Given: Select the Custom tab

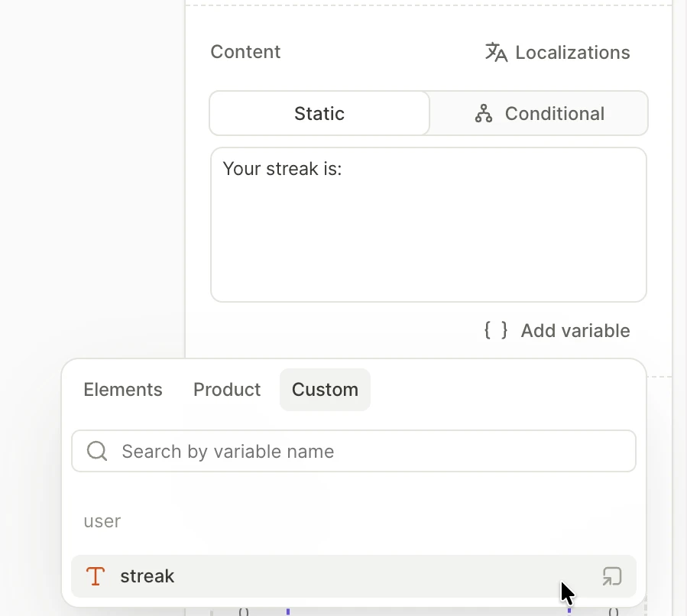Looking at the screenshot, I should point(325,390).
